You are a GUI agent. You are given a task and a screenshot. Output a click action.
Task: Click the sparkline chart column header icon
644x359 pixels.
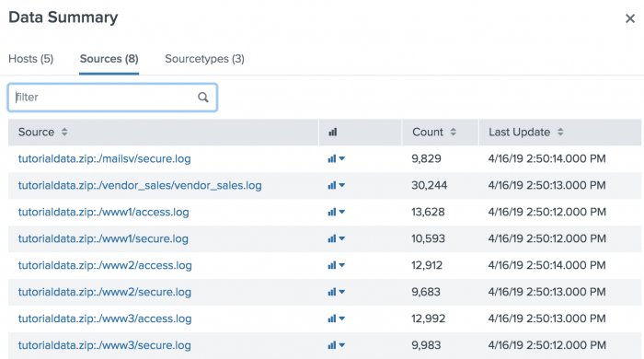[x=333, y=132]
